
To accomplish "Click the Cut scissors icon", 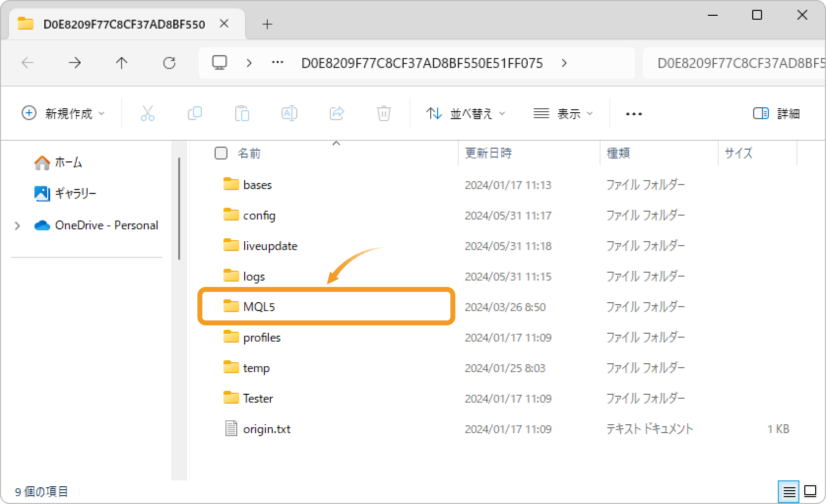I will pyautogui.click(x=148, y=114).
